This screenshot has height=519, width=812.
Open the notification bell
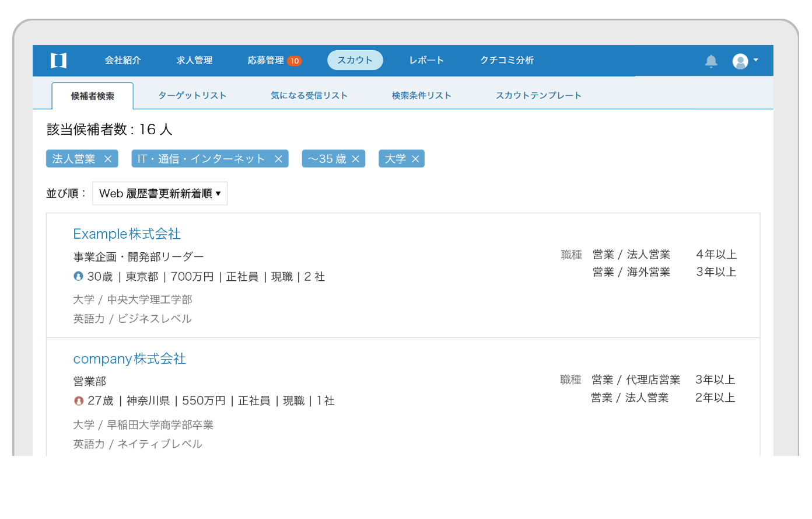710,61
